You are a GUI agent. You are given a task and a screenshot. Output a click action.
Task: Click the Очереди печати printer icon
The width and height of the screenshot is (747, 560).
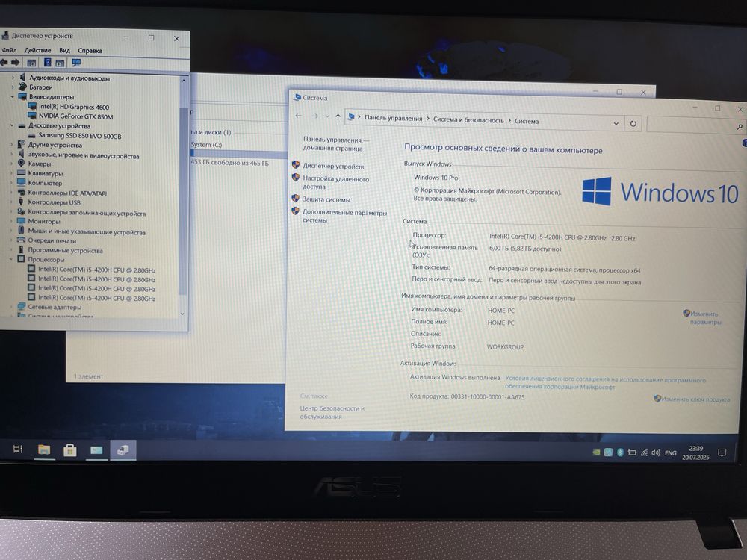21,240
